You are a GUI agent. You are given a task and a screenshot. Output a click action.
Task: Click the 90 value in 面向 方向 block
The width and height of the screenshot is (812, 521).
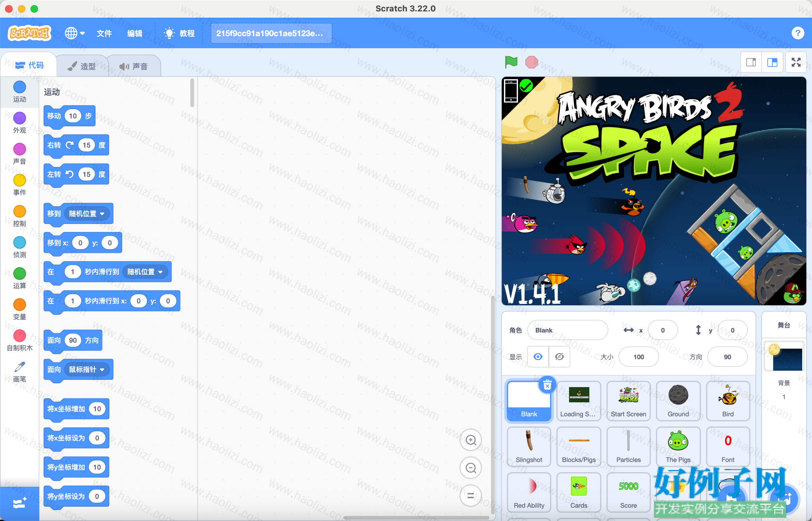(73, 340)
